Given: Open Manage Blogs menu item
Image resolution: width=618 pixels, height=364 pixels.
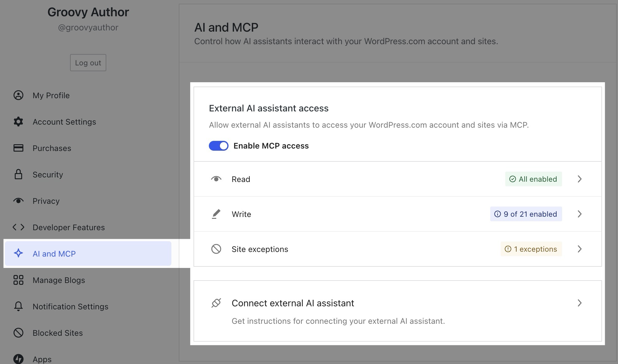Looking at the screenshot, I should (88, 280).
